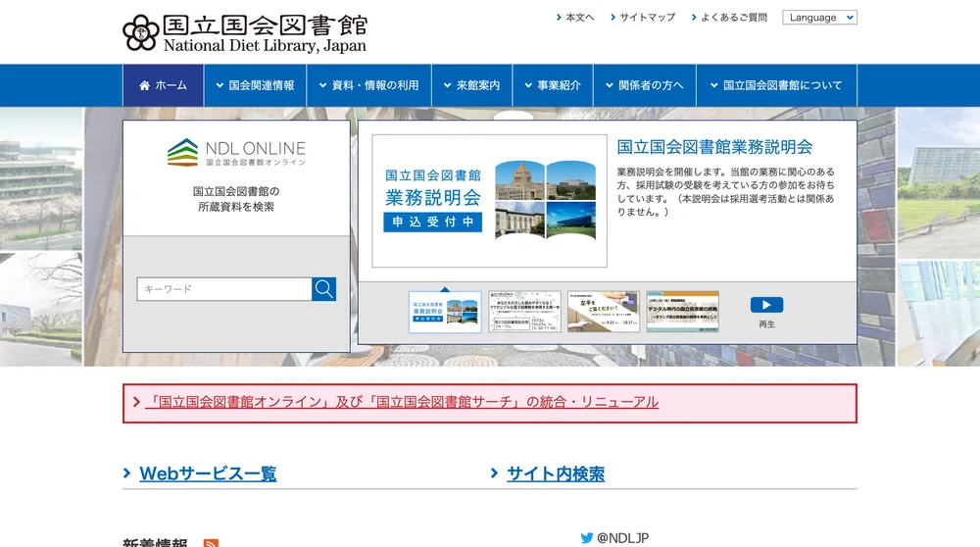The height and width of the screenshot is (547, 980).
Task: Expand the 国会関連情報 menu
Action: 255,85
